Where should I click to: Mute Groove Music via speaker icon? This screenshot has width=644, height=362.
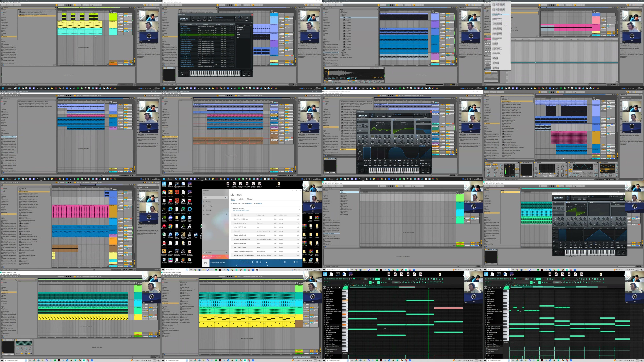pos(285,262)
